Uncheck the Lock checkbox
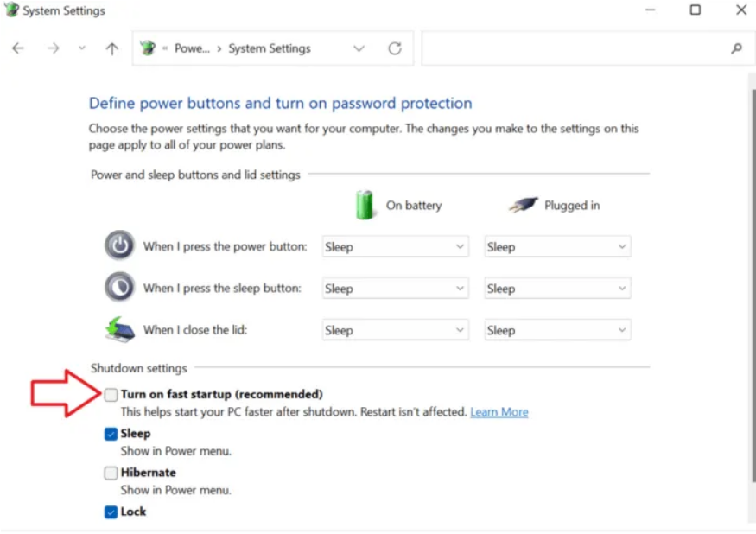 point(111,512)
